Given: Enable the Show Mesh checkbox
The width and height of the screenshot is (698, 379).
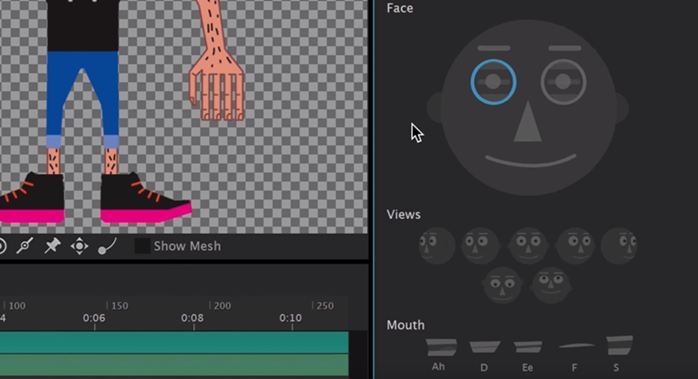Looking at the screenshot, I should [x=142, y=246].
